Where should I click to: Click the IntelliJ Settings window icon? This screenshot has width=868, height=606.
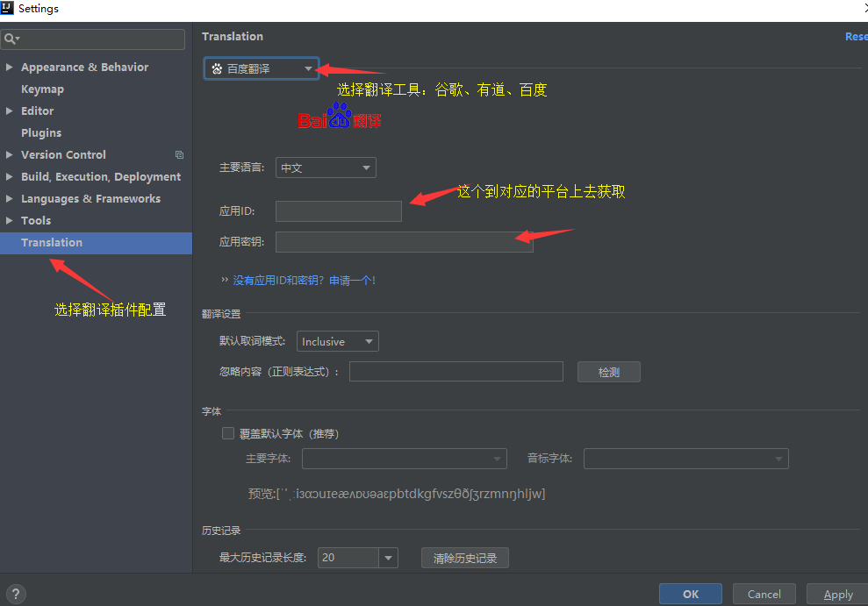tap(7, 8)
